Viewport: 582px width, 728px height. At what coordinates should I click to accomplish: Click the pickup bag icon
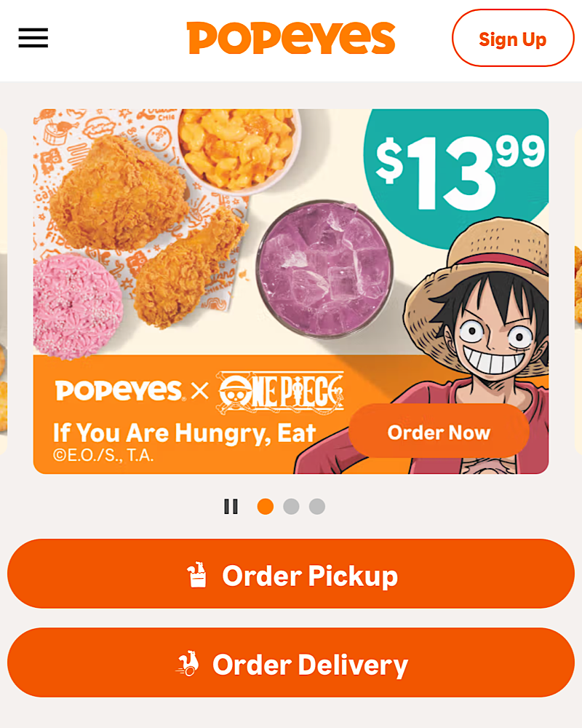pyautogui.click(x=196, y=575)
